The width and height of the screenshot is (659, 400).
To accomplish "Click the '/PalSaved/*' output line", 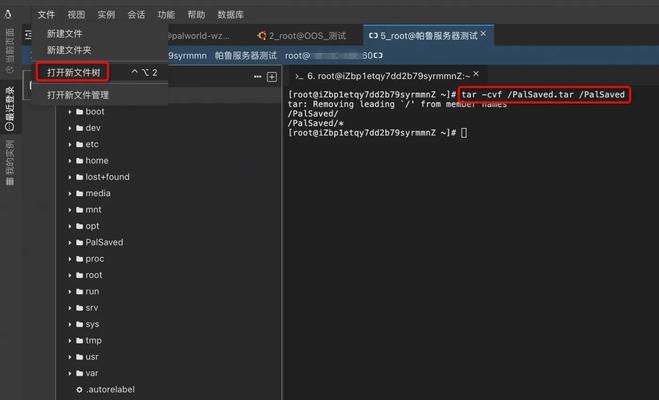I will click(316, 123).
